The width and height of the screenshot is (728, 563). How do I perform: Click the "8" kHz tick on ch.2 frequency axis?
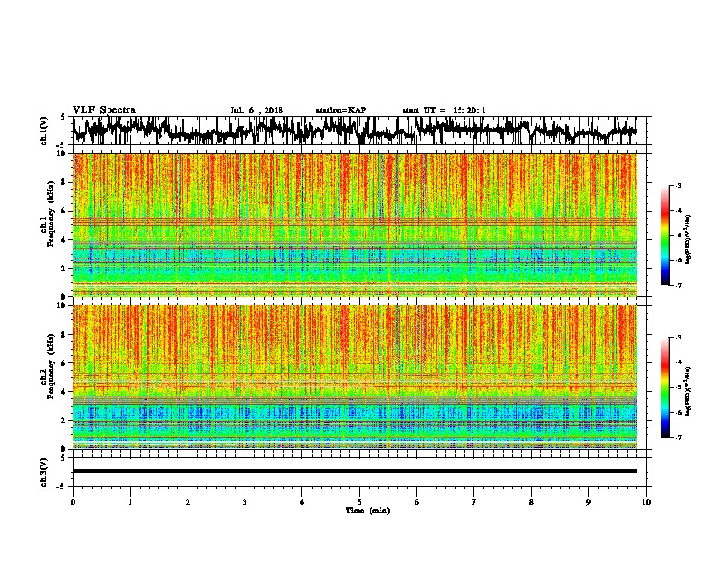(x=63, y=334)
